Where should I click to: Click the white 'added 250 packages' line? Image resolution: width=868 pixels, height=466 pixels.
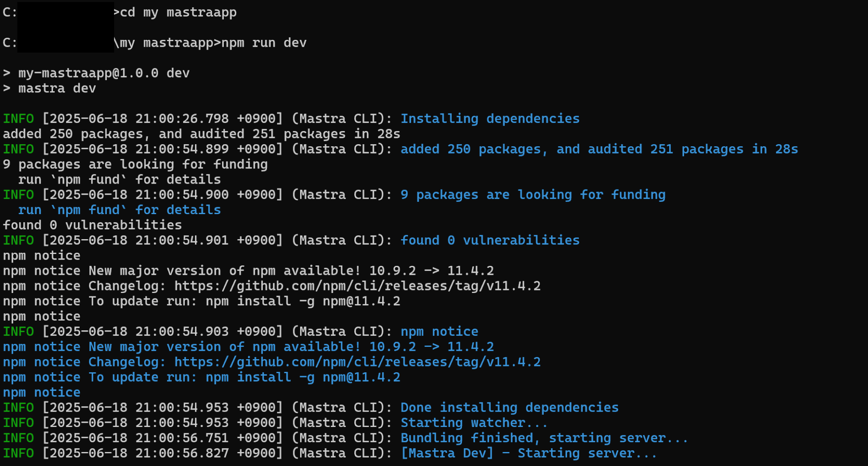coord(201,134)
